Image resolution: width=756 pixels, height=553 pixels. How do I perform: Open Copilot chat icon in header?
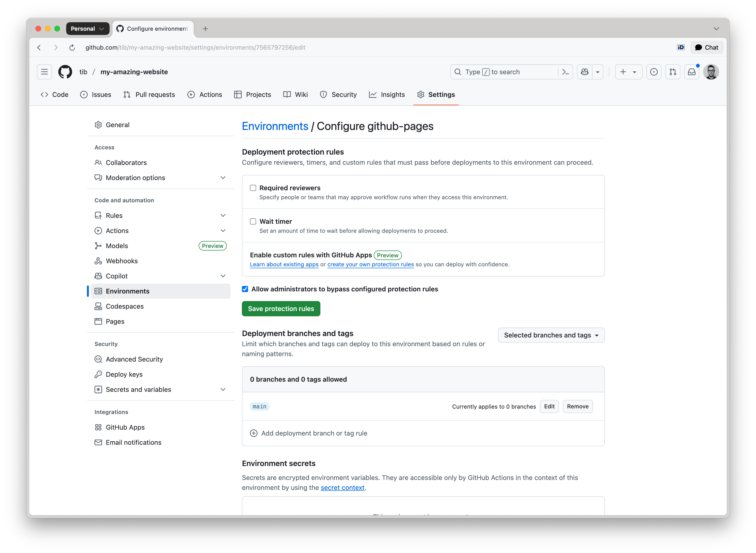(585, 72)
